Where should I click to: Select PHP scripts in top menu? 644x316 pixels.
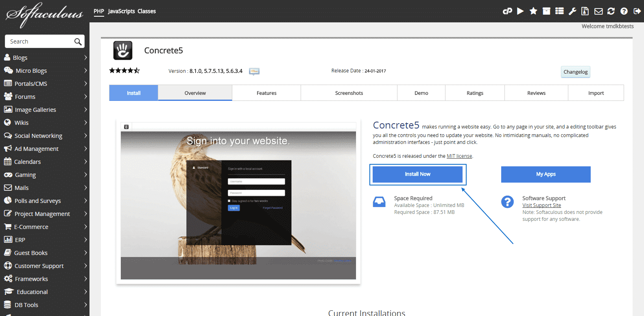tap(99, 11)
